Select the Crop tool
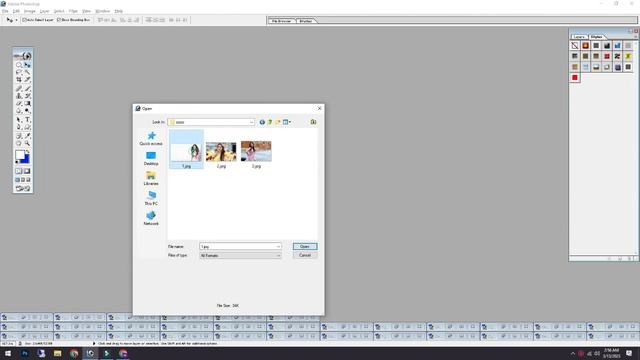The height and width of the screenshot is (360, 640). point(19,80)
